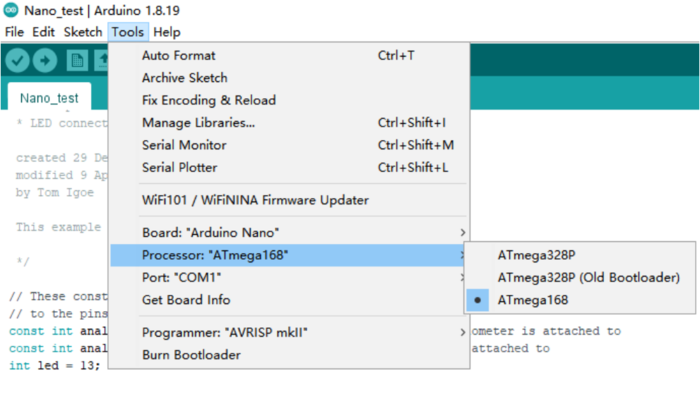Click Get Board Info
The image size is (700, 413).
click(289, 300)
